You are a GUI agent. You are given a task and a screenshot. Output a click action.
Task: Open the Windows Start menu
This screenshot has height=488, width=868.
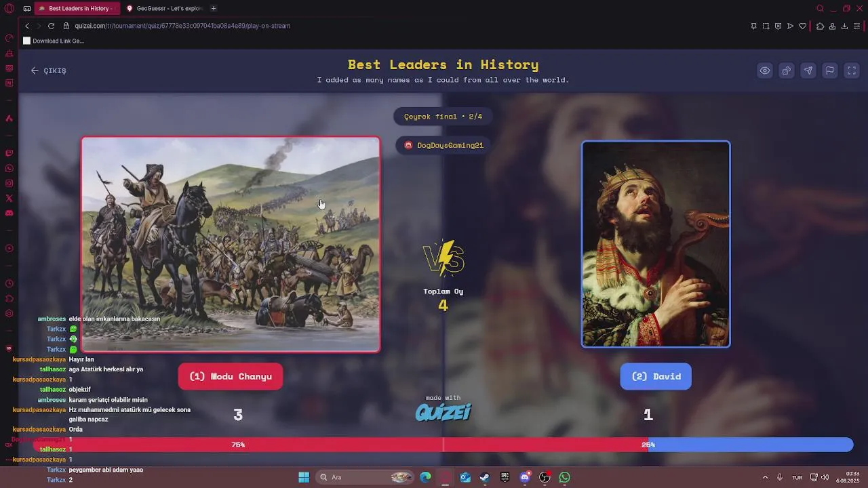pyautogui.click(x=304, y=477)
